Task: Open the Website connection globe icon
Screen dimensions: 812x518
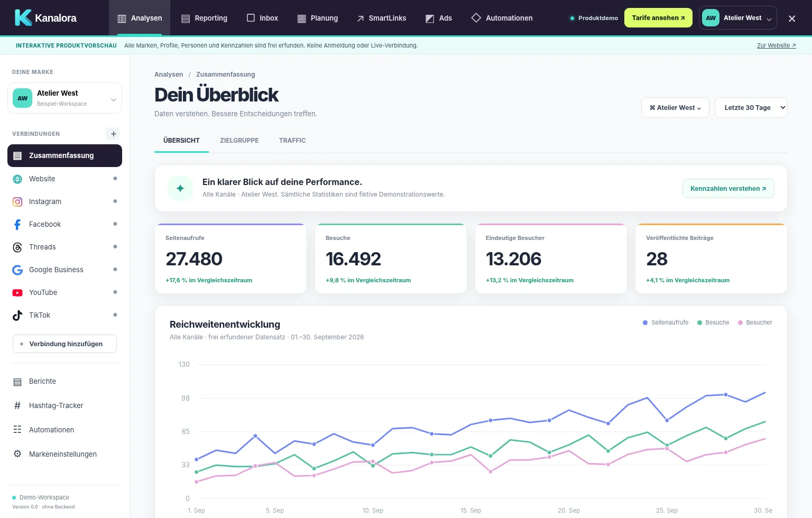Action: 17,179
